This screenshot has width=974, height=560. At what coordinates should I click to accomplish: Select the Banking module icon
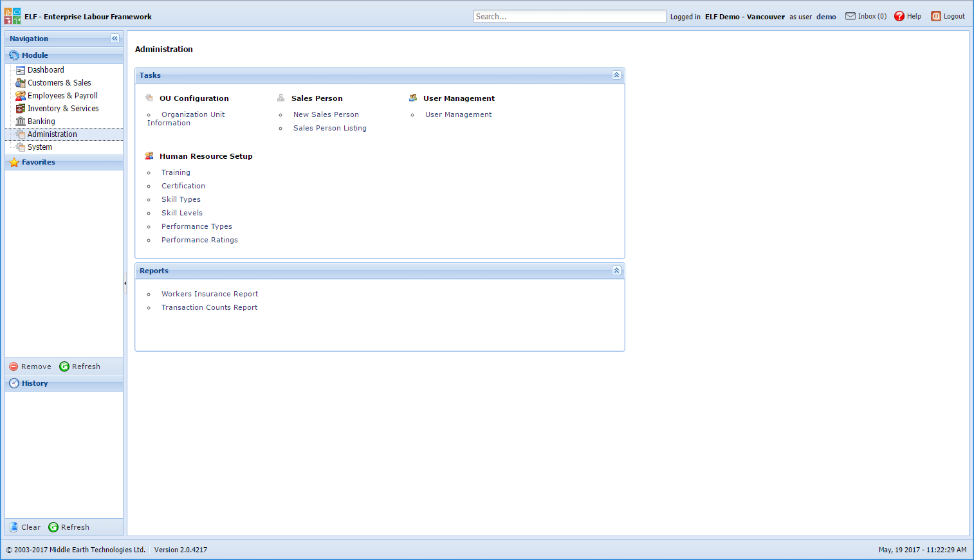point(20,121)
